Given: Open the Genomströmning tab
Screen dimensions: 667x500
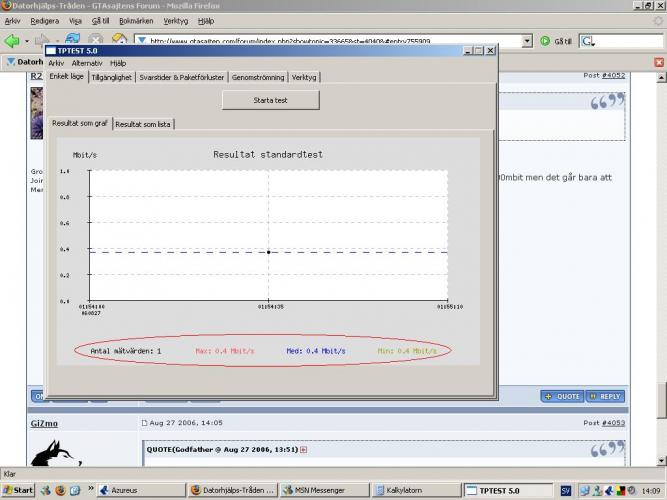Looking at the screenshot, I should (258, 77).
